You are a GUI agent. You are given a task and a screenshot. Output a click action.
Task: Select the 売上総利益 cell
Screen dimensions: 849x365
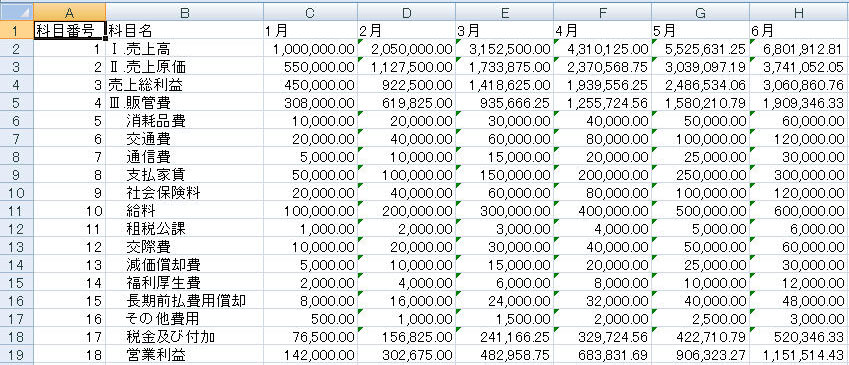pyautogui.click(x=185, y=84)
